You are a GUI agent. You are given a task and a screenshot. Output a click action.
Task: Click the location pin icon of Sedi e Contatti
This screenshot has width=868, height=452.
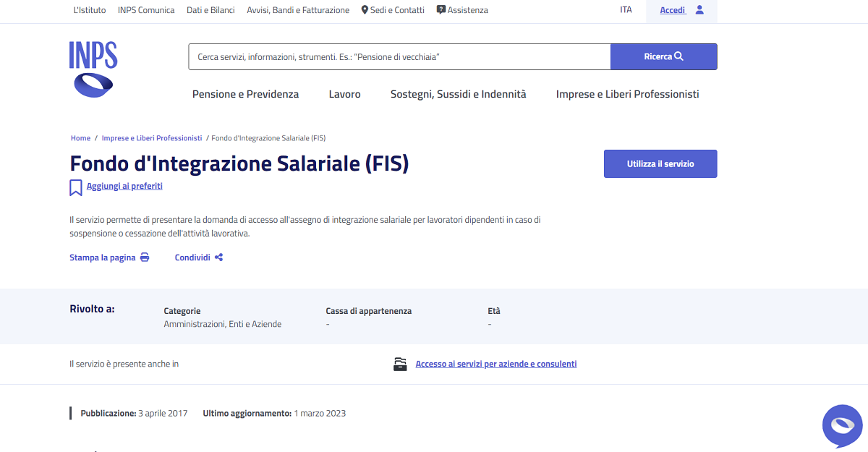click(365, 10)
